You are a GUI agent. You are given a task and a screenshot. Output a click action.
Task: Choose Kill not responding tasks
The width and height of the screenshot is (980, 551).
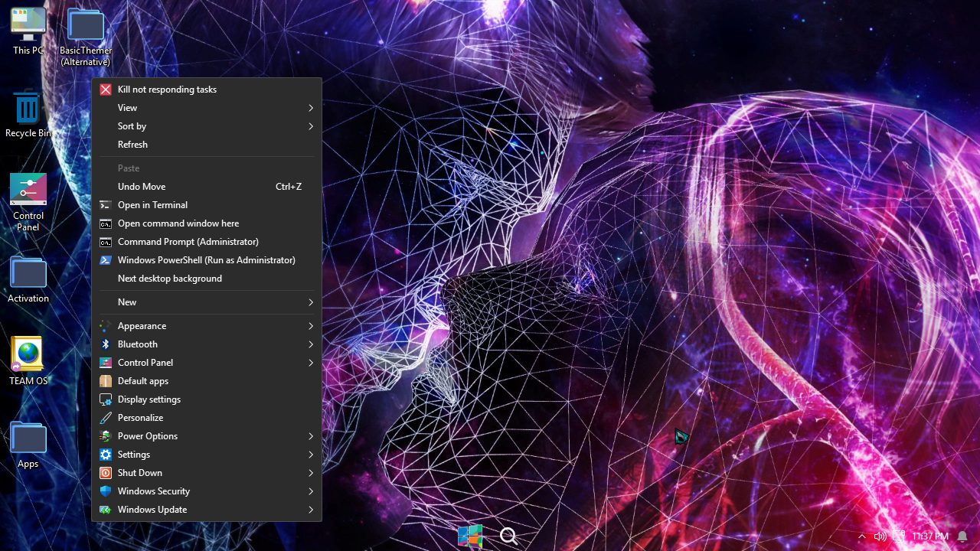(x=207, y=90)
